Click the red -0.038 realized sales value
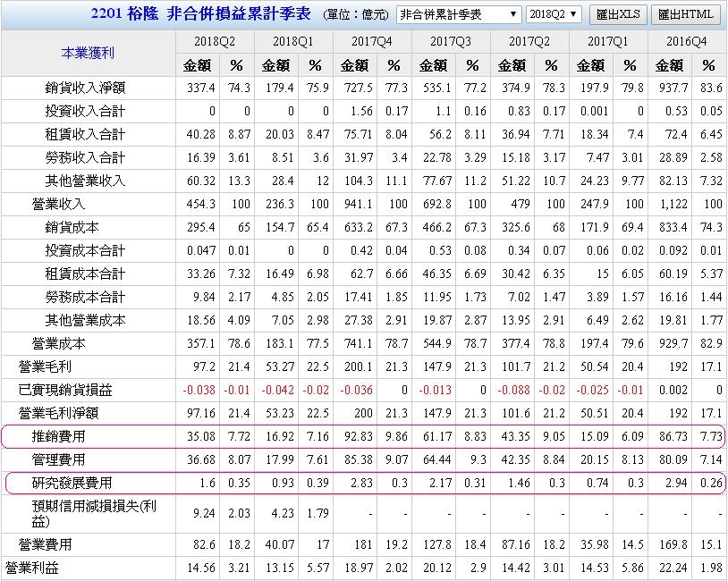The width and height of the screenshot is (728, 581). coord(199,390)
